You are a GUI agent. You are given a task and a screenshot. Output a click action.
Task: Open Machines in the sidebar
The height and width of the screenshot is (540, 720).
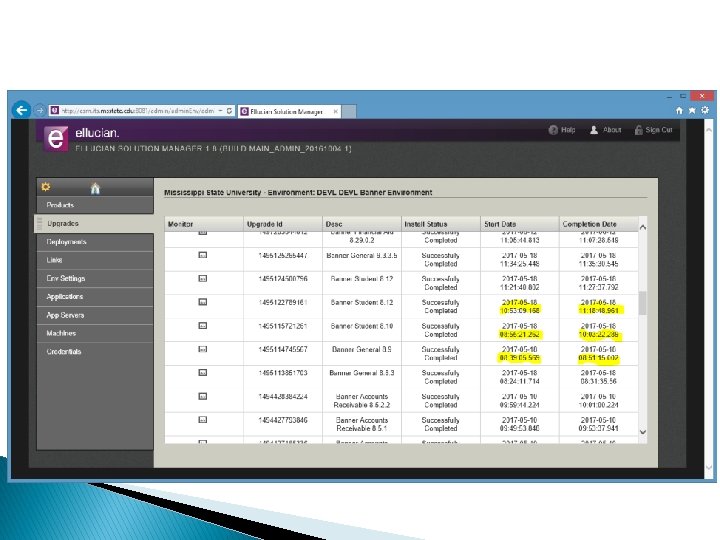(95, 333)
